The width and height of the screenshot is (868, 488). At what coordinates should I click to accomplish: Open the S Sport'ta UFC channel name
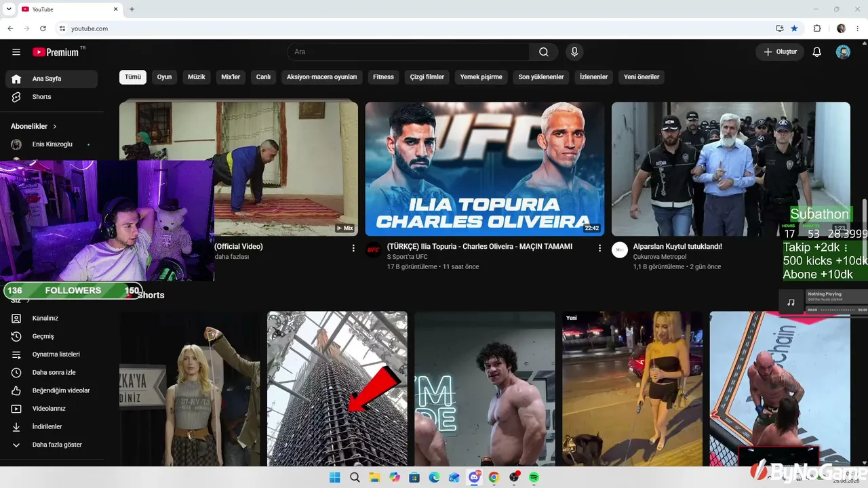click(x=408, y=257)
